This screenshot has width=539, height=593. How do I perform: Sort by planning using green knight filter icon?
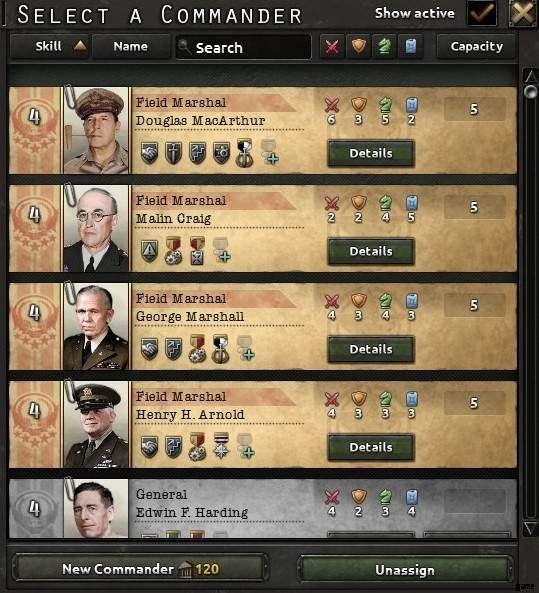(385, 47)
